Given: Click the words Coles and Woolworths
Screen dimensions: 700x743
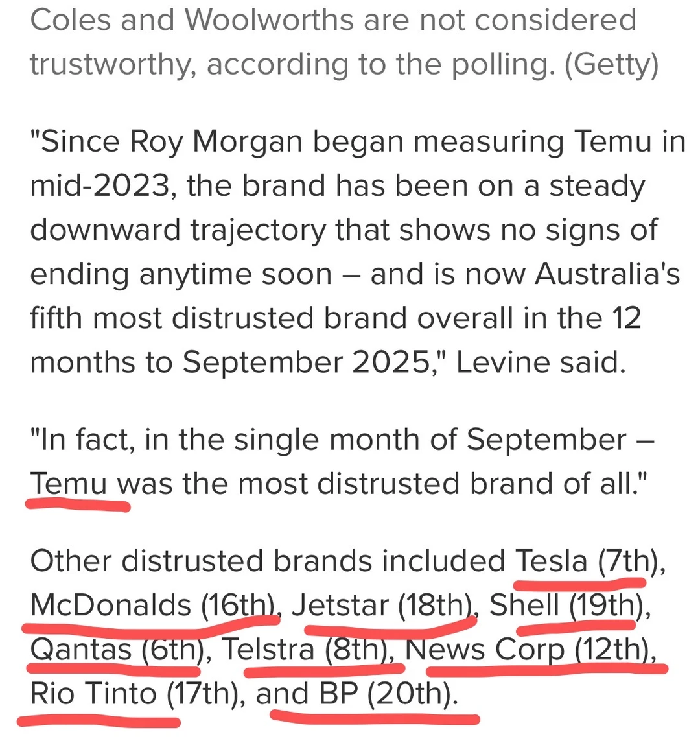Looking at the screenshot, I should pyautogui.click(x=192, y=20).
